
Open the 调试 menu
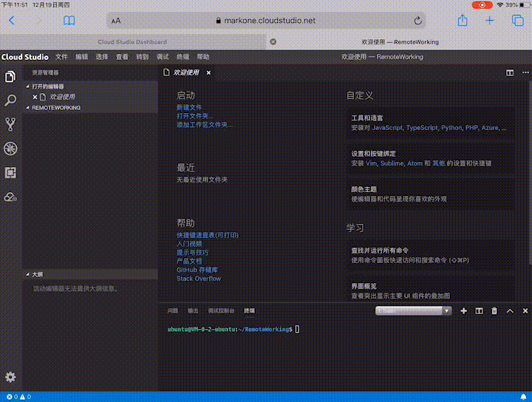[x=163, y=57]
